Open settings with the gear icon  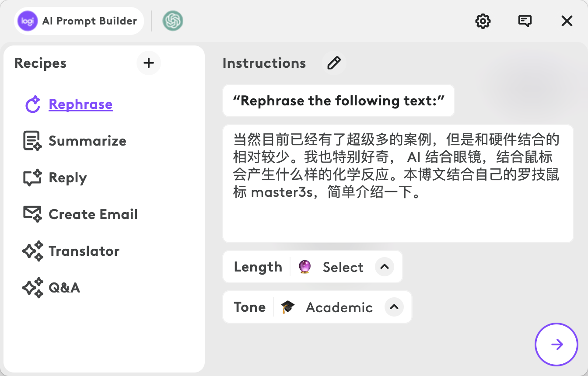483,21
